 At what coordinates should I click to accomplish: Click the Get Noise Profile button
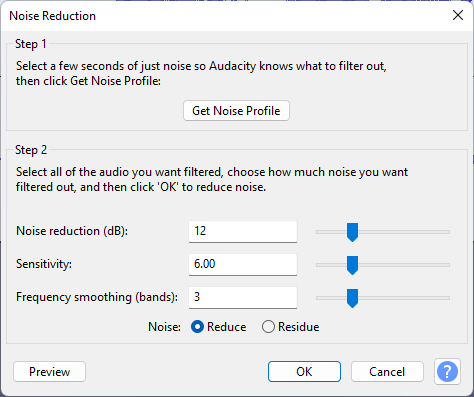(236, 111)
